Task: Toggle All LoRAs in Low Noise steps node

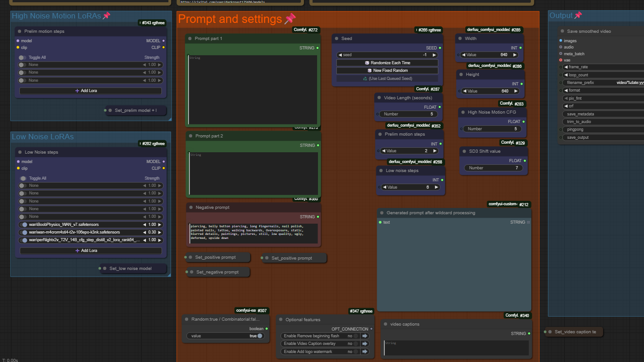Action: [23, 178]
